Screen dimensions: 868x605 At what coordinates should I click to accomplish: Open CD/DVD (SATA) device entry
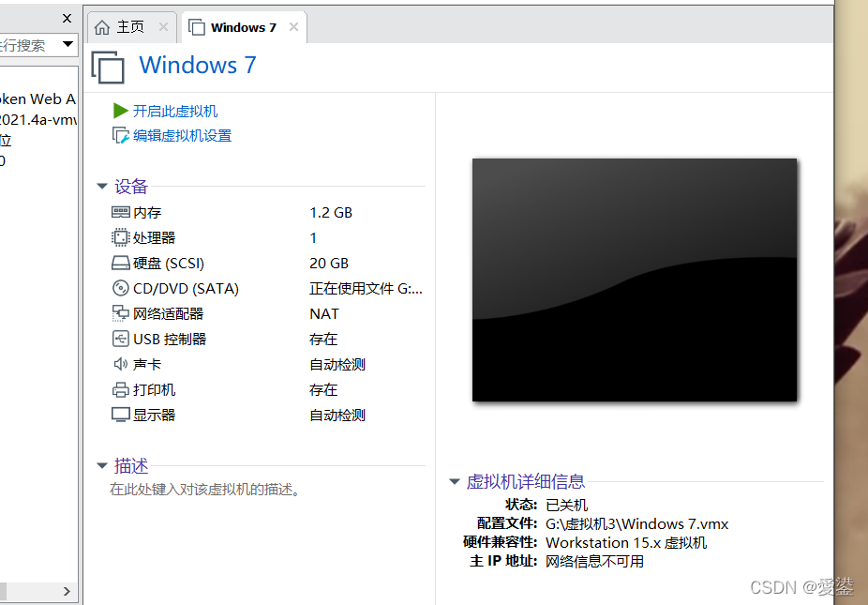point(186,288)
